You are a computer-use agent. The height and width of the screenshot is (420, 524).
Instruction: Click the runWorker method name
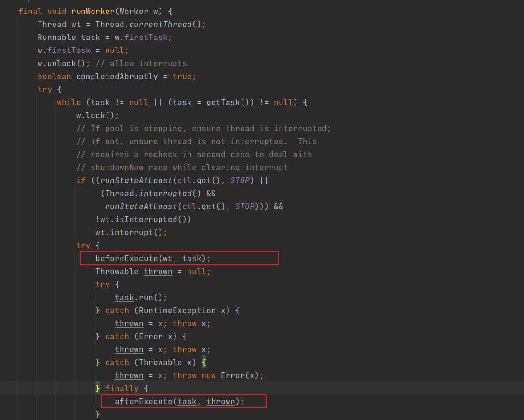tap(93, 12)
